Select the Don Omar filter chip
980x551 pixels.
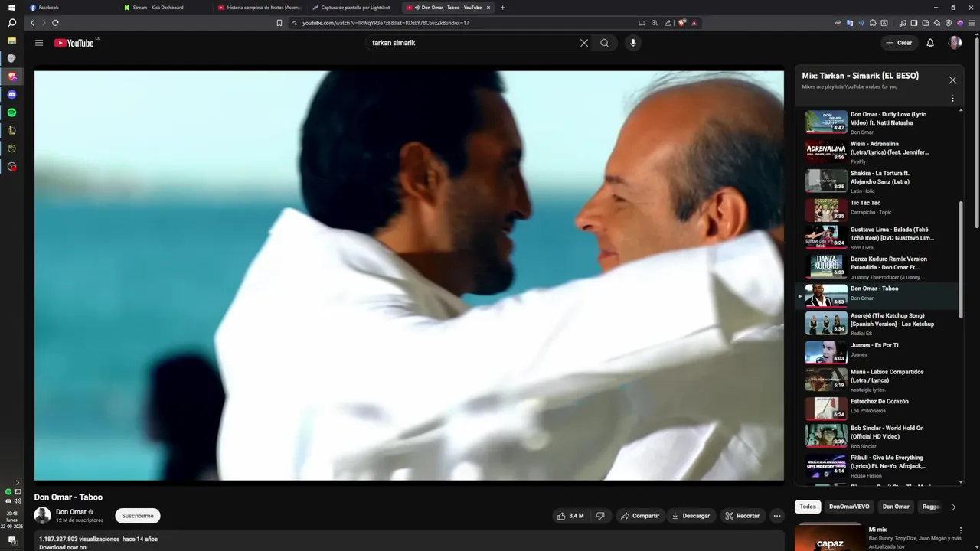coord(896,507)
